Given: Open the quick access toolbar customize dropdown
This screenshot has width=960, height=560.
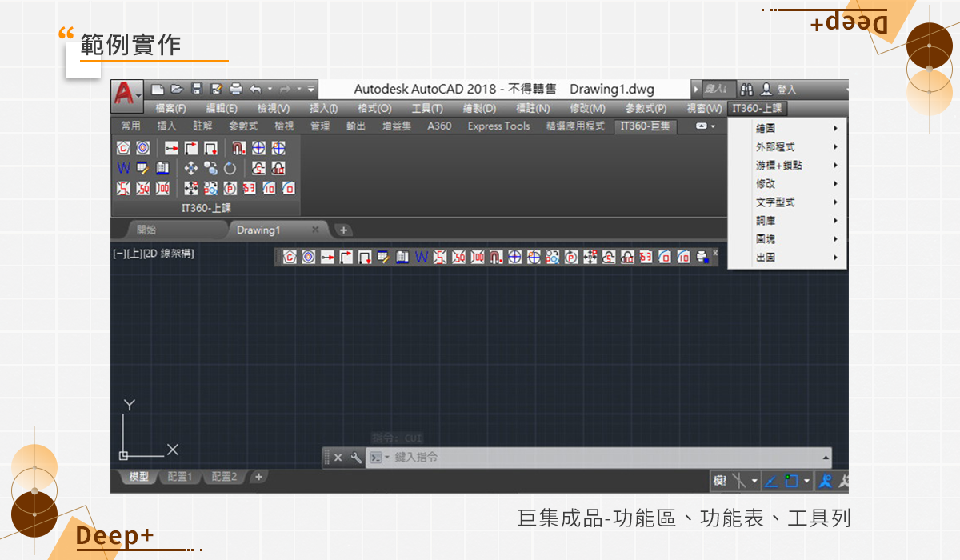Looking at the screenshot, I should [x=311, y=89].
